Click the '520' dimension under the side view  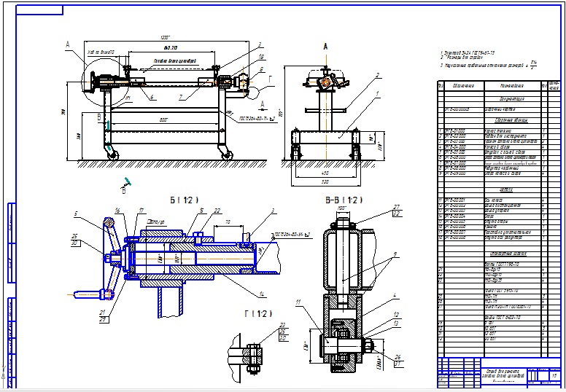pyautogui.click(x=325, y=182)
